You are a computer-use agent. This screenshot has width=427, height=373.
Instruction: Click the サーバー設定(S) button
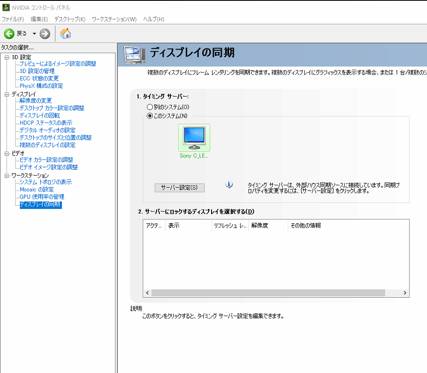[x=180, y=188]
